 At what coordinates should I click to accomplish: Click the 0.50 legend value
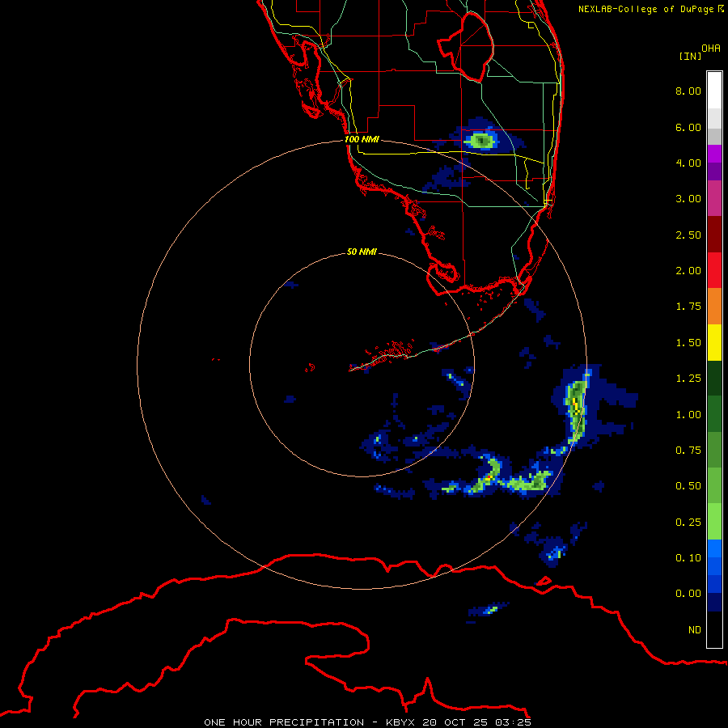(x=688, y=486)
